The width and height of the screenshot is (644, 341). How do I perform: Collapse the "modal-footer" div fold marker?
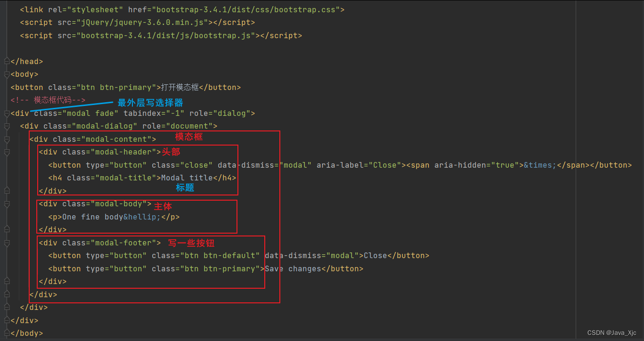(x=7, y=243)
